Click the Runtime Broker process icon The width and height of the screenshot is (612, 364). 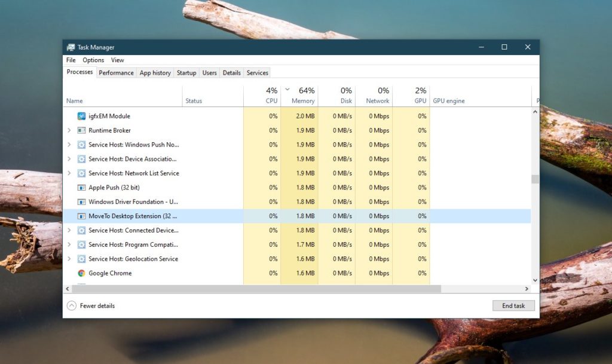[x=81, y=130]
